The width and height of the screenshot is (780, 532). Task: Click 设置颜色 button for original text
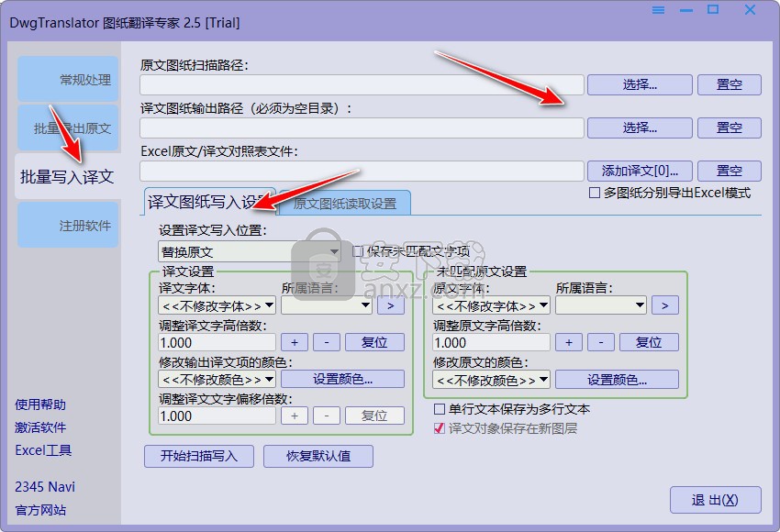(618, 380)
